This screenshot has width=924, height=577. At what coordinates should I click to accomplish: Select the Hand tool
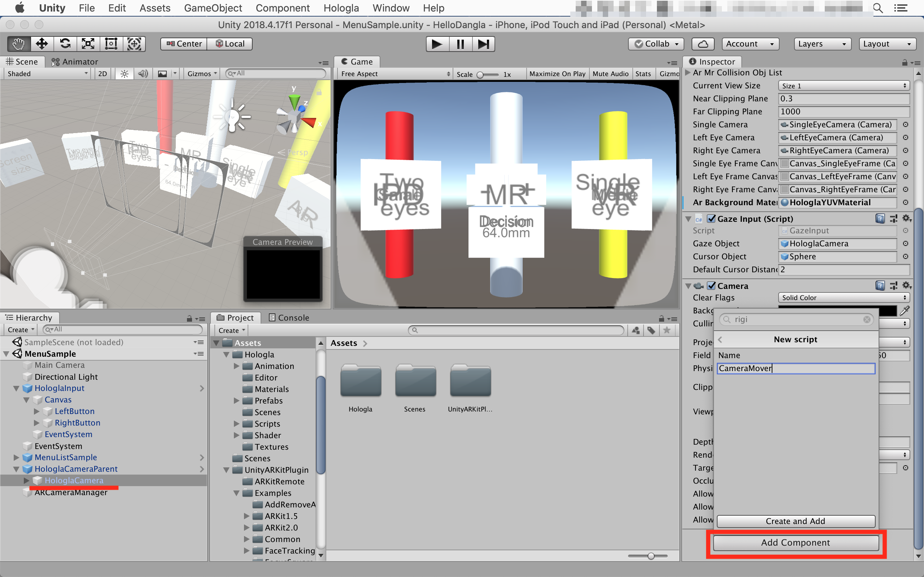click(x=18, y=44)
